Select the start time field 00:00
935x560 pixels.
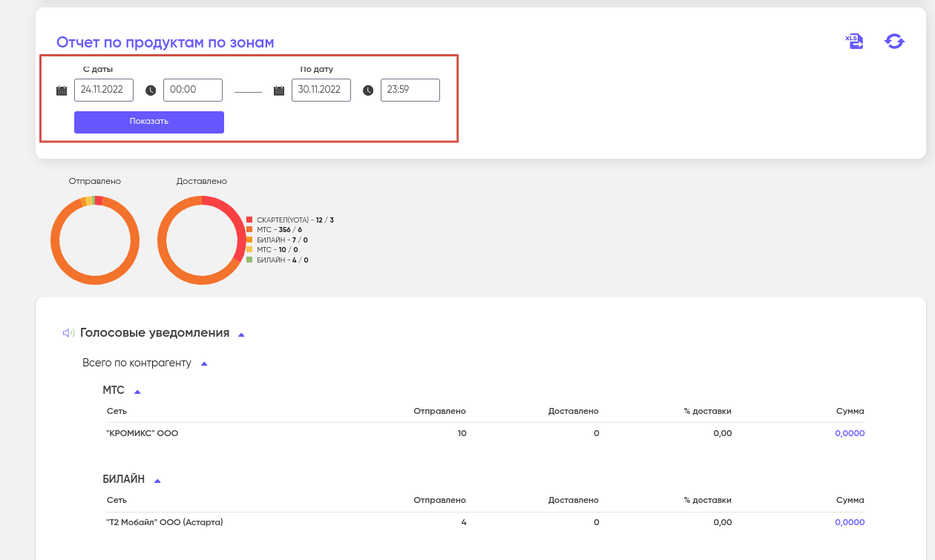tap(192, 90)
